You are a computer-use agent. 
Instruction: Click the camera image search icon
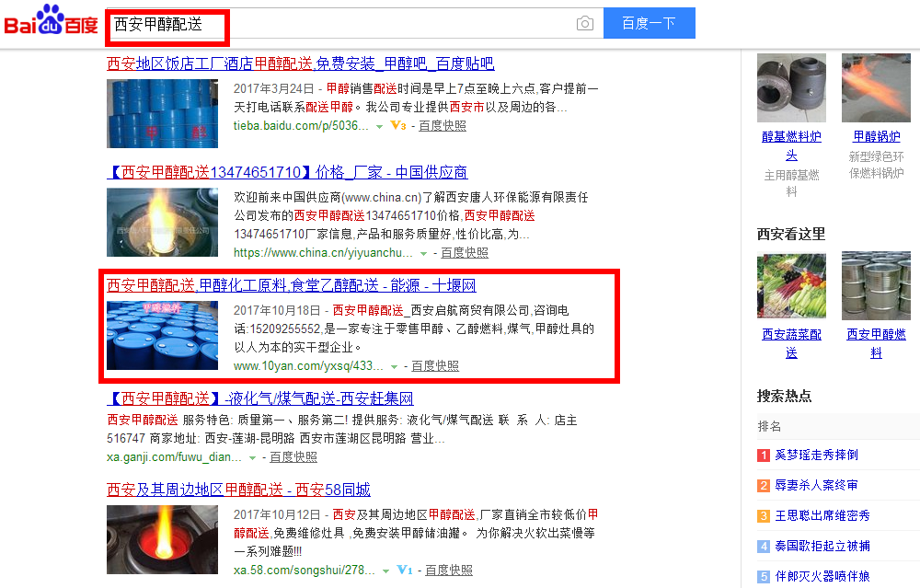pos(584,24)
